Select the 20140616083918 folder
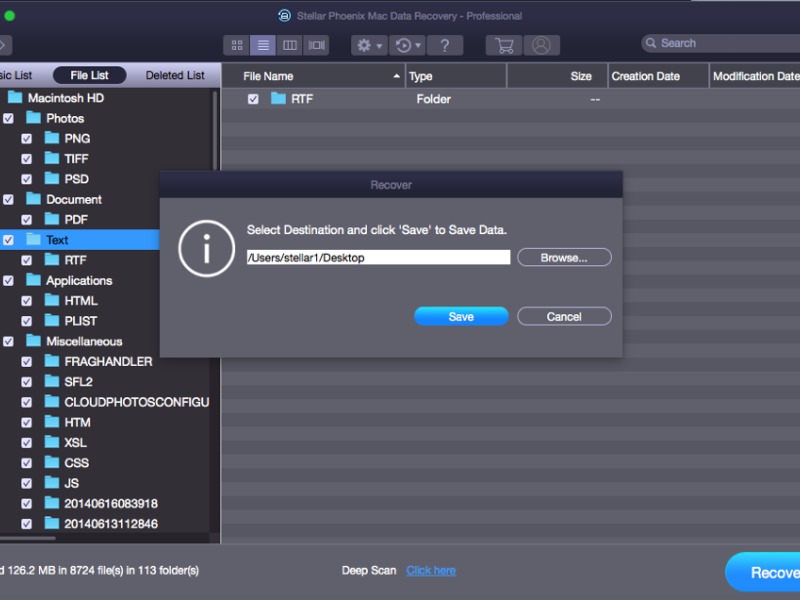 [111, 504]
